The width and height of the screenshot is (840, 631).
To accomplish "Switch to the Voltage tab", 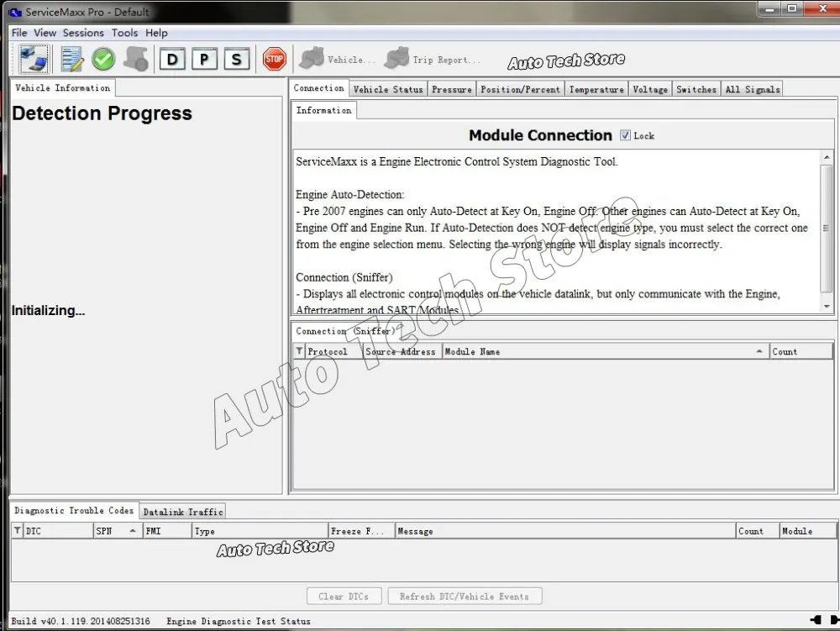I will pyautogui.click(x=650, y=89).
